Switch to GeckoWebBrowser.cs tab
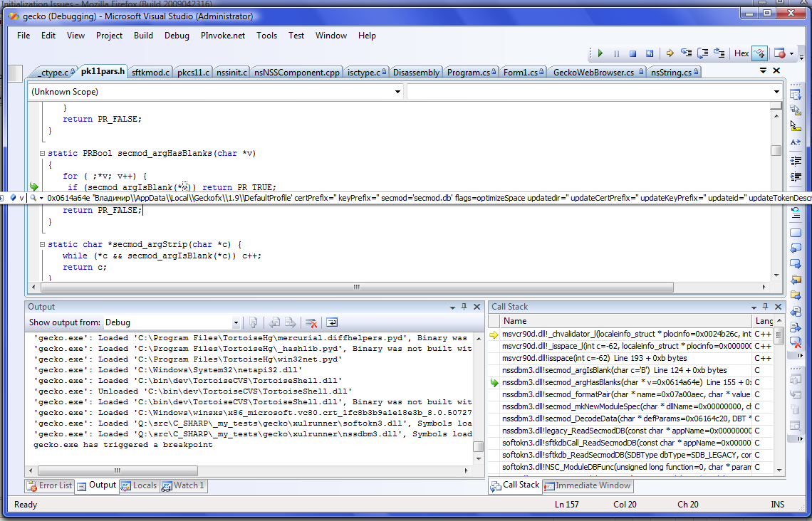This screenshot has width=812, height=521. pos(595,73)
